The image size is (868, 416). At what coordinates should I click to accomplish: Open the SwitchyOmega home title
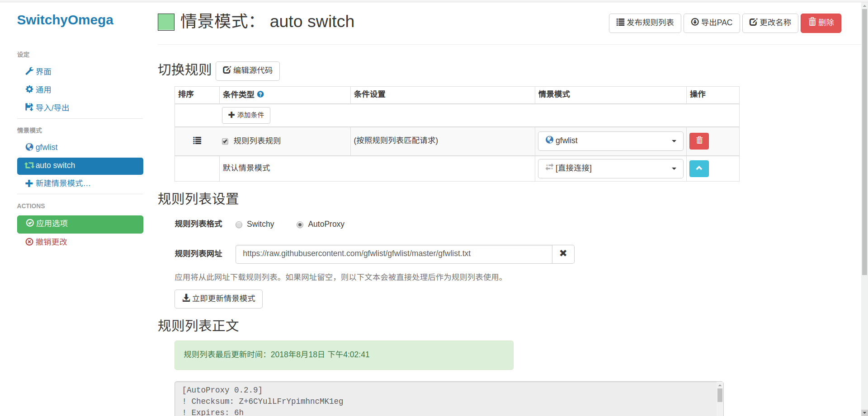65,20
